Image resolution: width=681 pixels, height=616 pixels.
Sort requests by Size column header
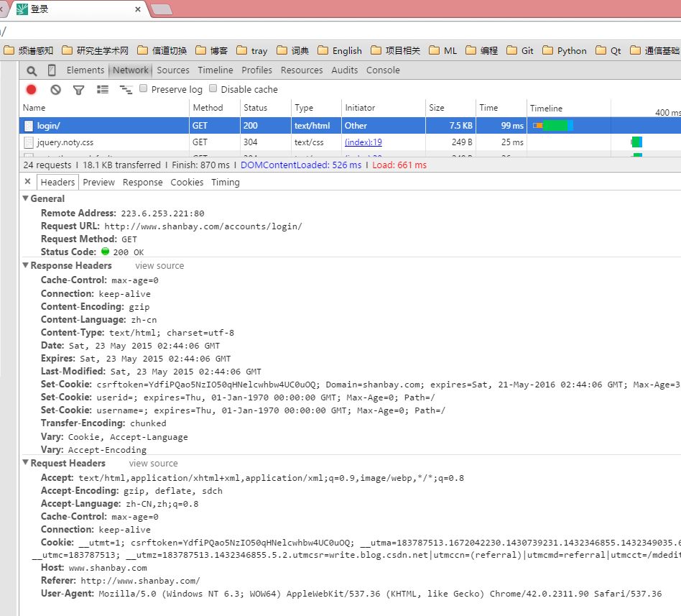[437, 108]
